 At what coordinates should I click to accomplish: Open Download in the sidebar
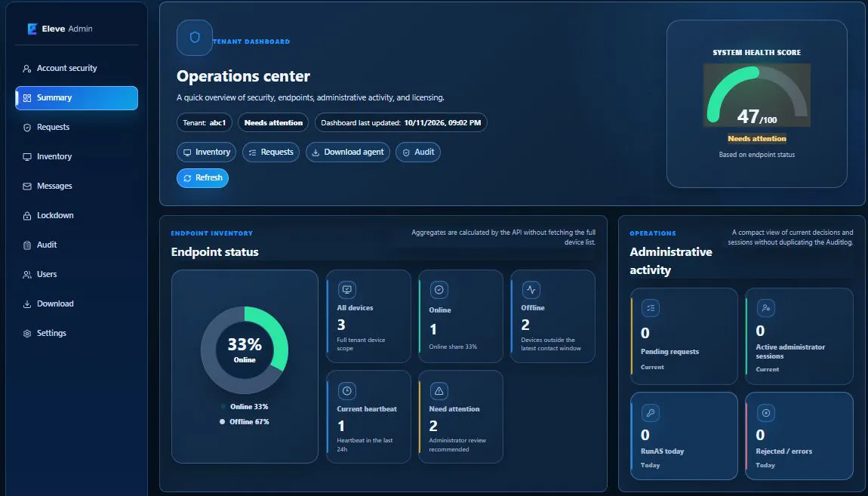click(x=76, y=303)
